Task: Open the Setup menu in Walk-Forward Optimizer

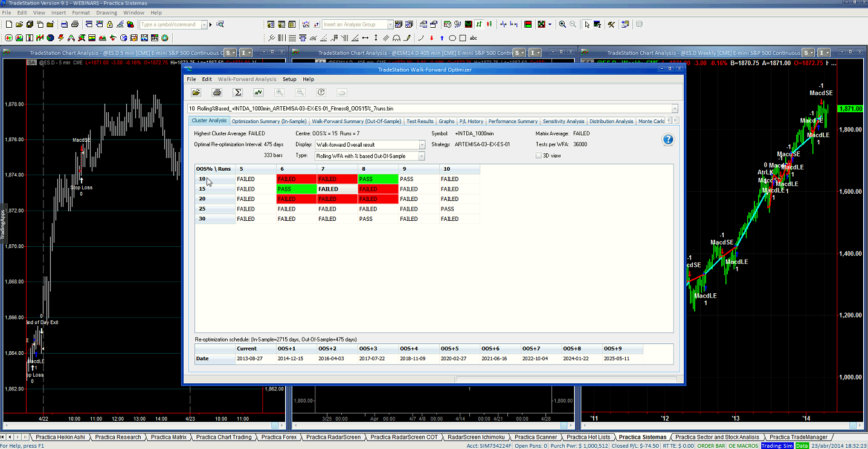Action: (289, 79)
